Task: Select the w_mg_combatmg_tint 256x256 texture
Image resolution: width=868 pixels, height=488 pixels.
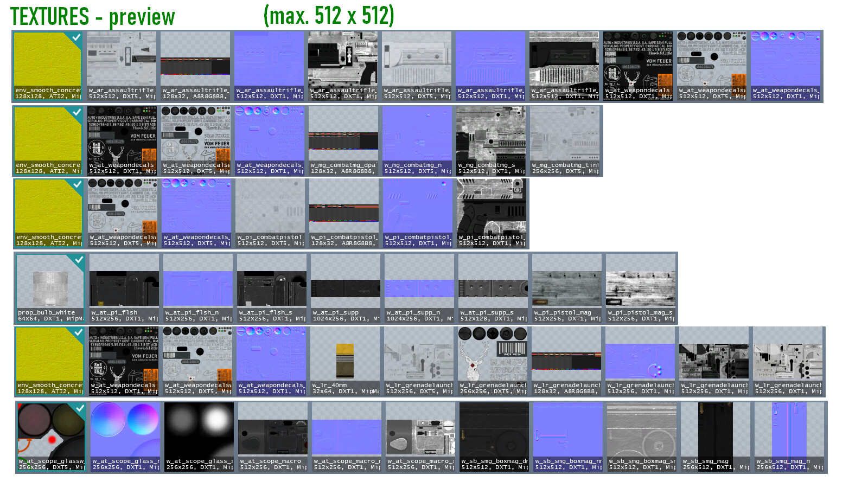Action: (x=565, y=140)
